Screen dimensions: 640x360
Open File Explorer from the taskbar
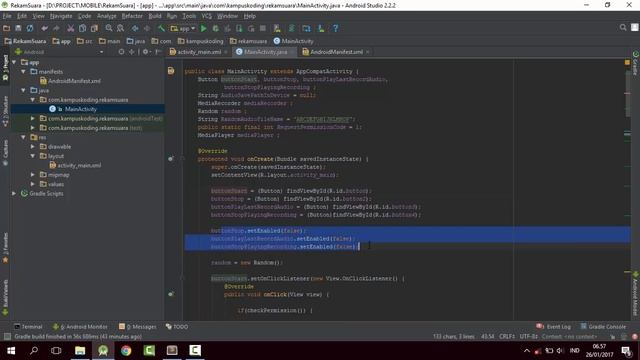pos(80,351)
